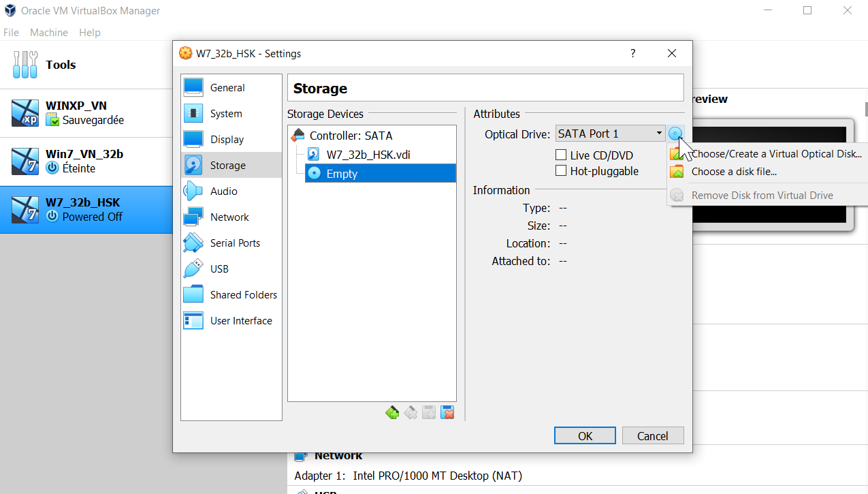Open the Shared Folders settings category

tap(231, 295)
